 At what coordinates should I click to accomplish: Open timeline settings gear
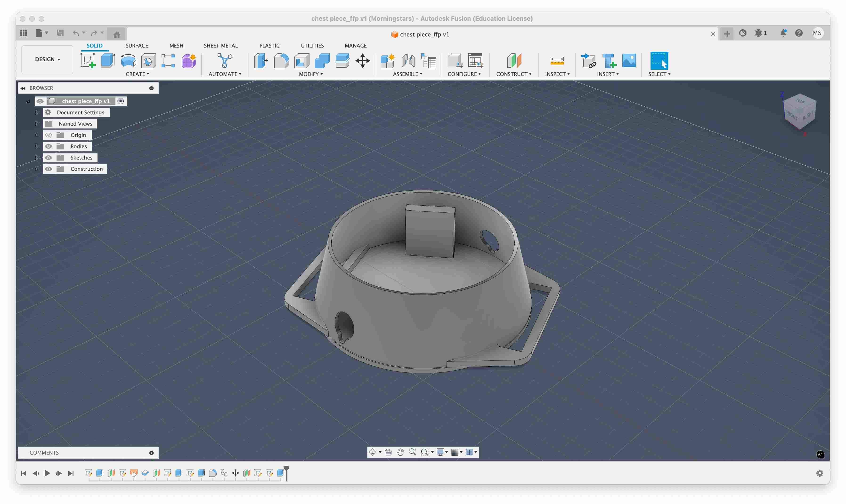tap(819, 473)
